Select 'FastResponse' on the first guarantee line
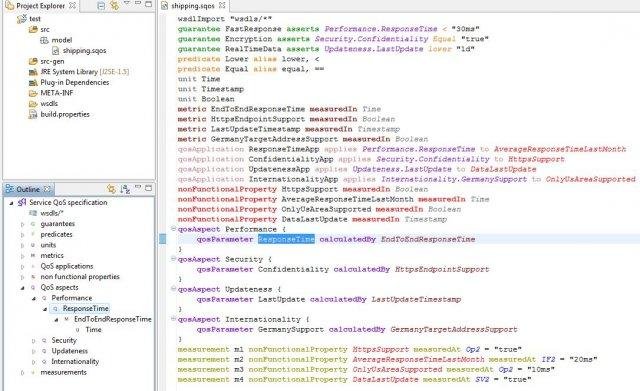Viewport: 640px width, 391px height. coord(253,29)
